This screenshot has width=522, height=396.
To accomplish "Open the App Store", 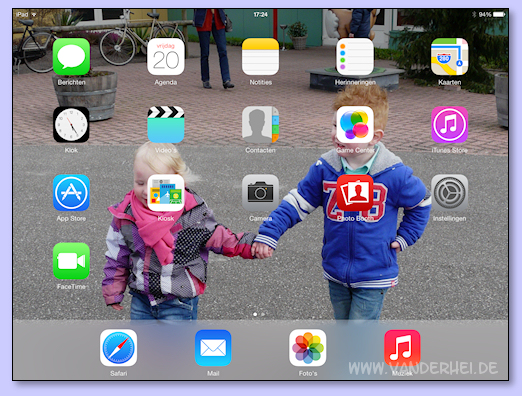I will pos(71,193).
